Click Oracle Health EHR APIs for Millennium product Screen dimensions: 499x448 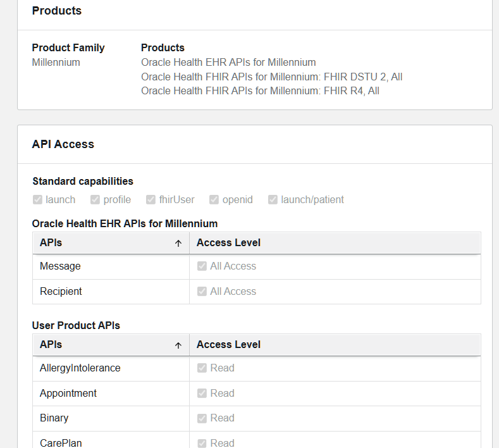click(228, 63)
